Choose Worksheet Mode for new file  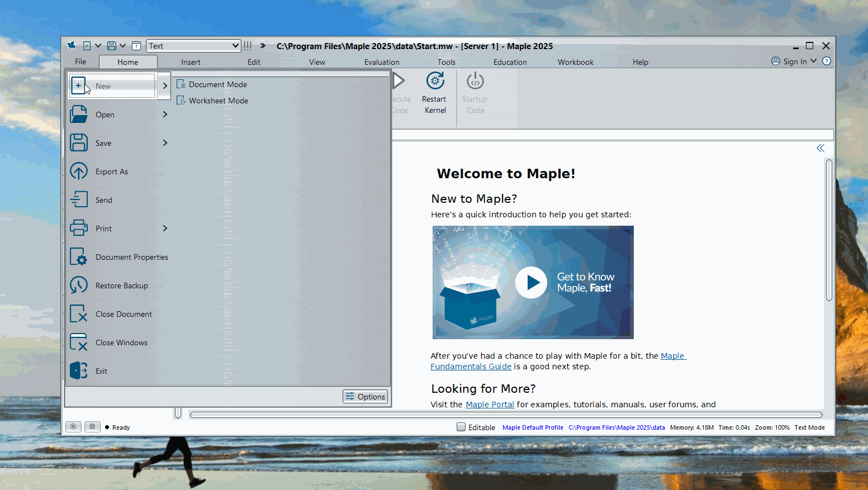[212, 101]
